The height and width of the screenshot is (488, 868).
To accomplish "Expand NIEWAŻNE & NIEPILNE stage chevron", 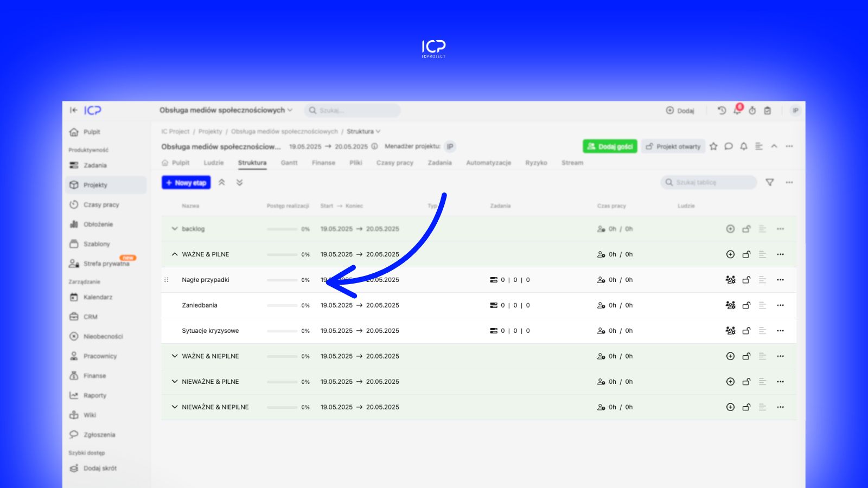I will click(x=175, y=407).
